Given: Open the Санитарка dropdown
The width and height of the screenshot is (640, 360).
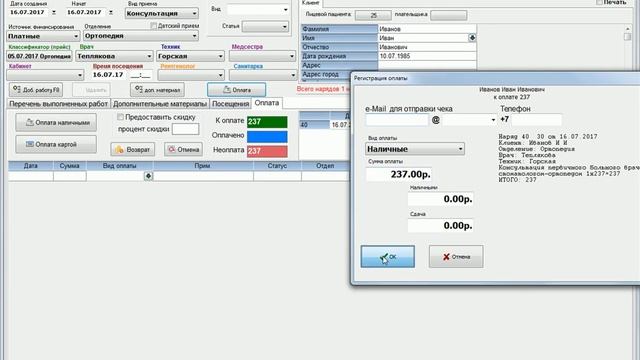Looking at the screenshot, I should coord(263,75).
